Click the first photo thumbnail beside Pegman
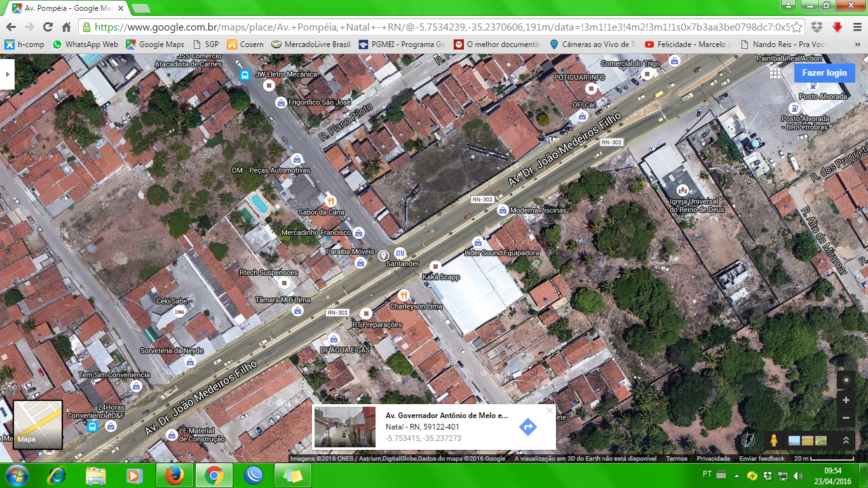This screenshot has width=868, height=488. (795, 440)
